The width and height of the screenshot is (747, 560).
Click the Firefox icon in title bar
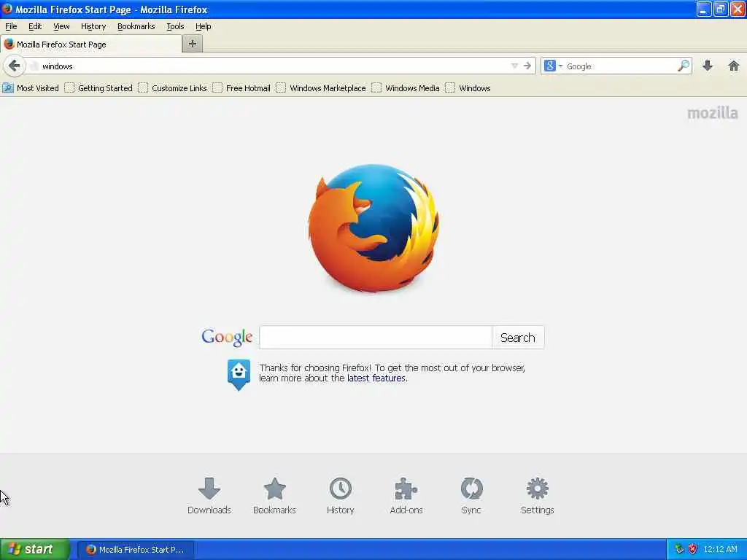(x=7, y=9)
